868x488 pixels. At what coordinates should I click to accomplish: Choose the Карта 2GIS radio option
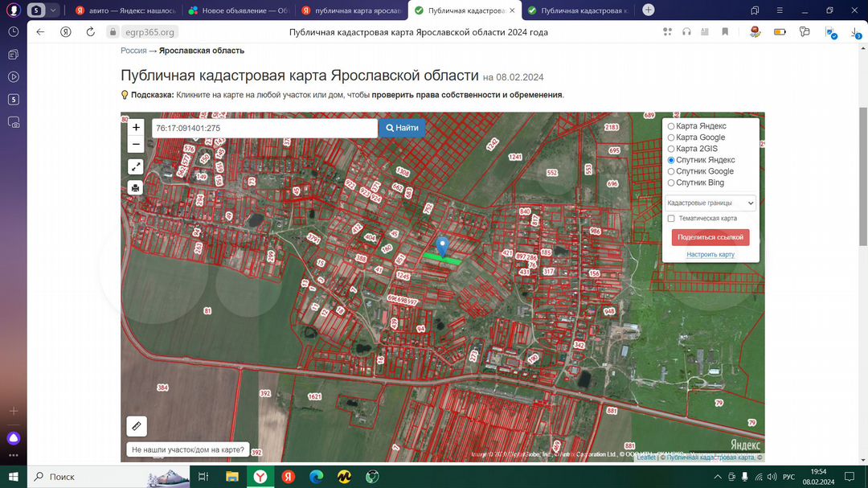(x=671, y=149)
